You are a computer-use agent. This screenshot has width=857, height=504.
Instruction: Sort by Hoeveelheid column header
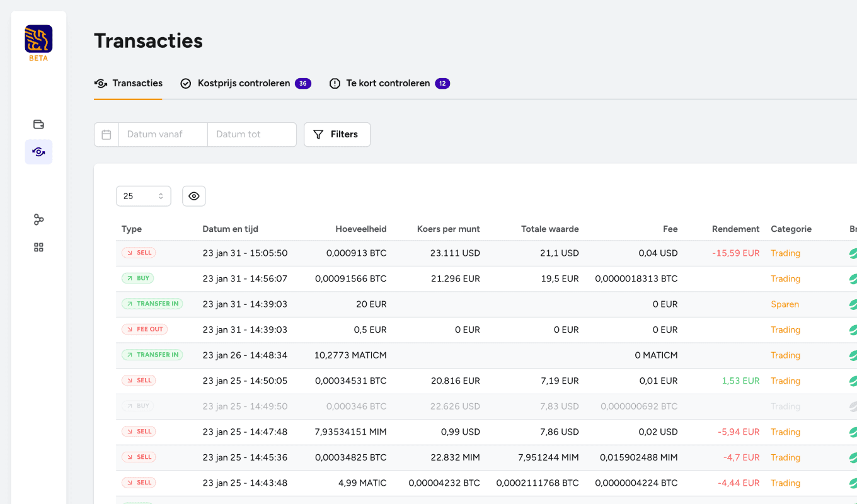point(361,229)
